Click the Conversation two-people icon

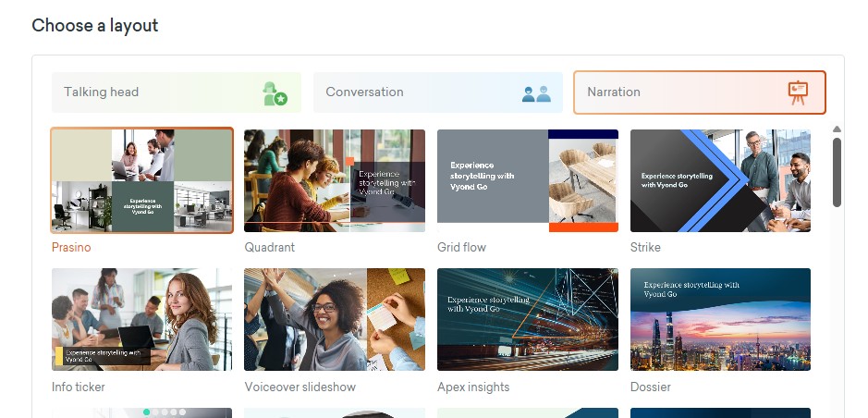click(x=536, y=93)
